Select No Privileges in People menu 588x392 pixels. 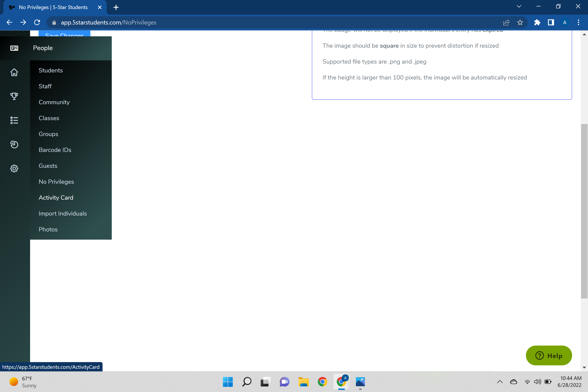point(56,182)
